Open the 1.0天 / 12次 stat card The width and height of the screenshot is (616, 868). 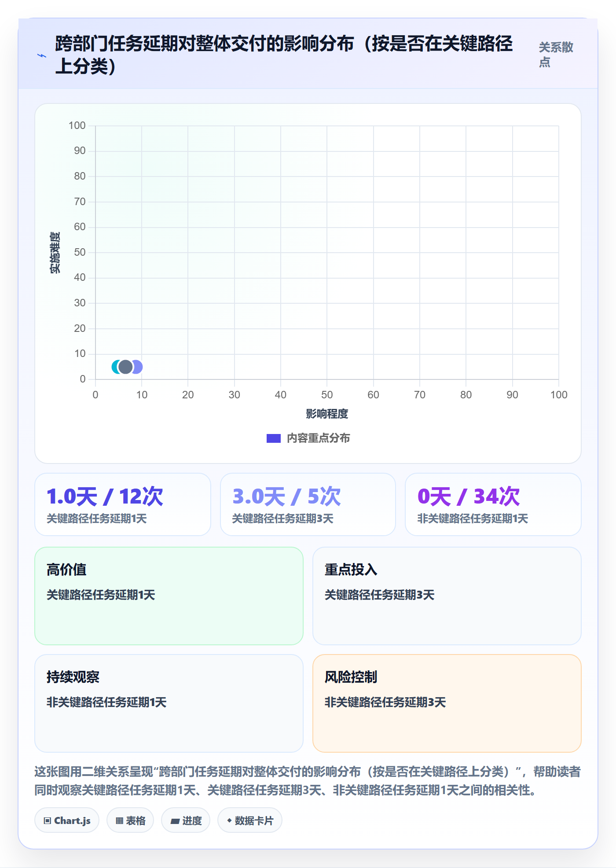click(123, 504)
